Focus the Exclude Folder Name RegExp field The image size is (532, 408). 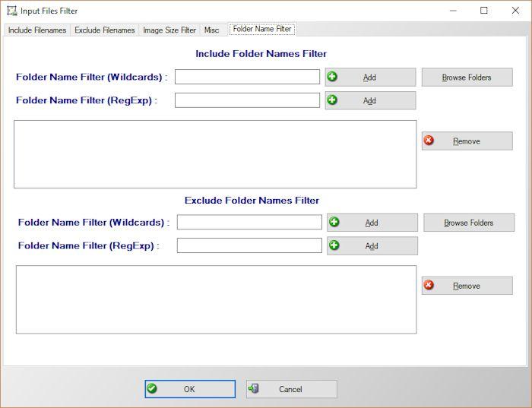pos(249,245)
